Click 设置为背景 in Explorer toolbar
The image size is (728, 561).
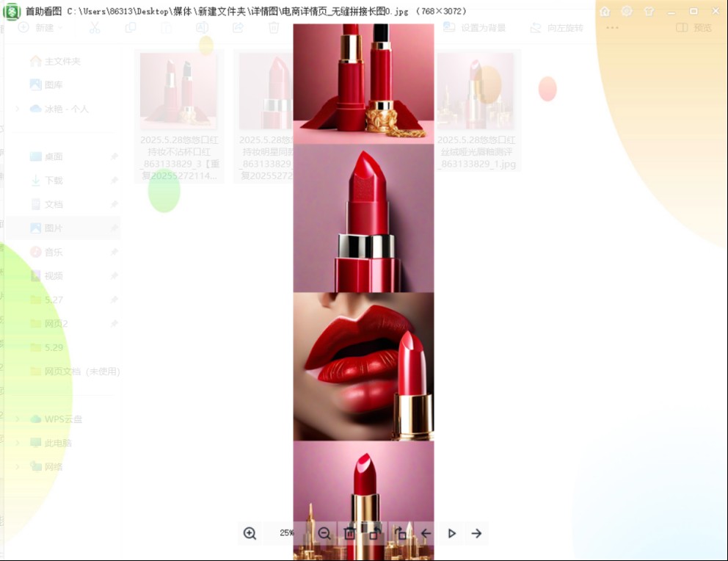point(475,28)
